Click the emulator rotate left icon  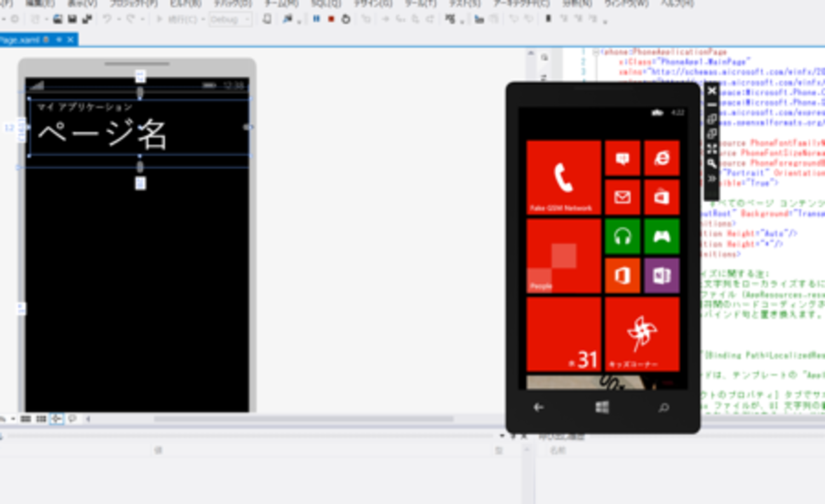(x=712, y=119)
